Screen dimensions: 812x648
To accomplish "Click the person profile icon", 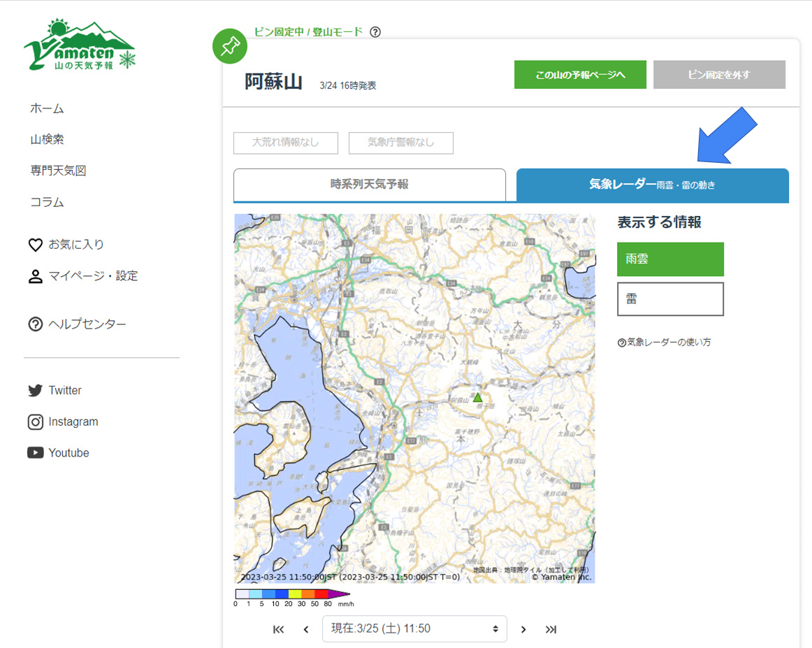I will (35, 277).
